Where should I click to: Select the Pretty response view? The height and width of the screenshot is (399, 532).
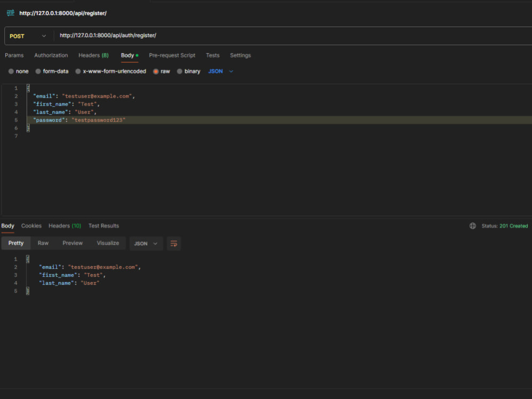click(16, 243)
